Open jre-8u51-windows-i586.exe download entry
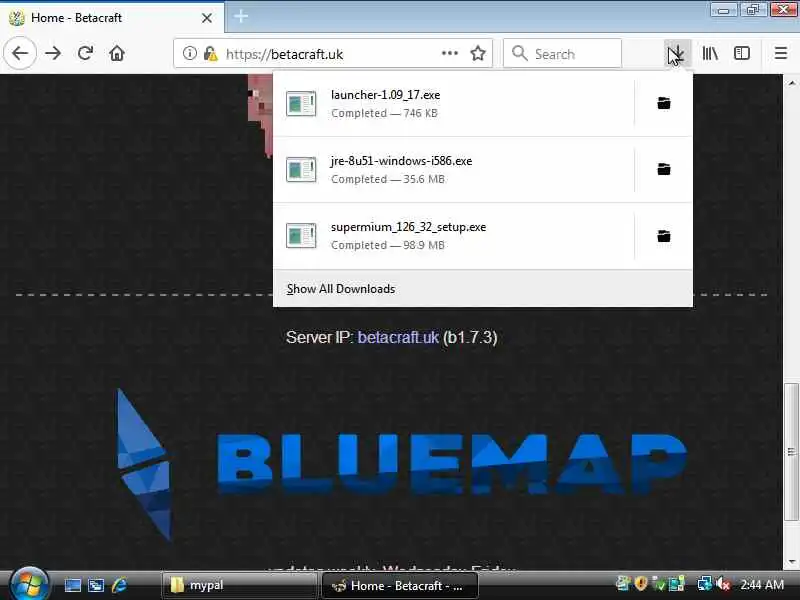Screen dimensions: 800x600 454,169
